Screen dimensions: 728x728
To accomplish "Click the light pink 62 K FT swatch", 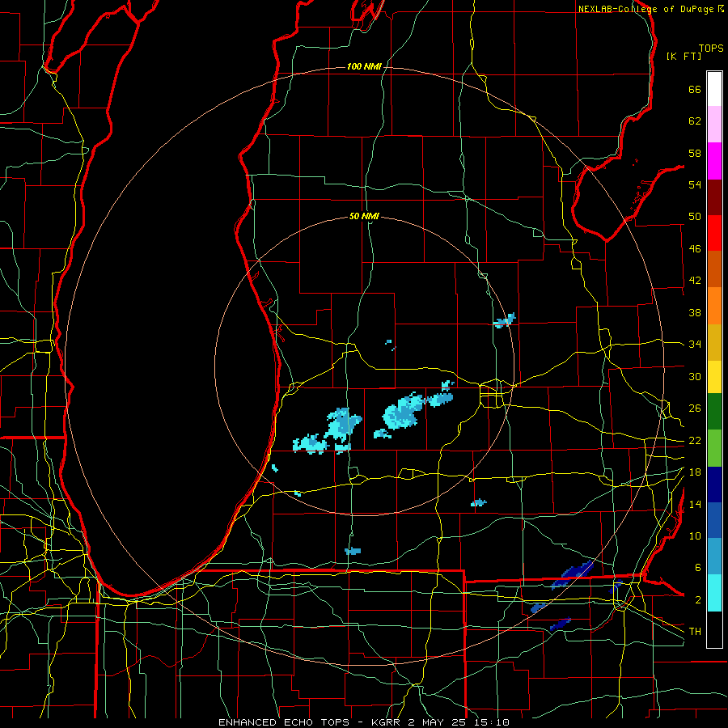I will (714, 124).
